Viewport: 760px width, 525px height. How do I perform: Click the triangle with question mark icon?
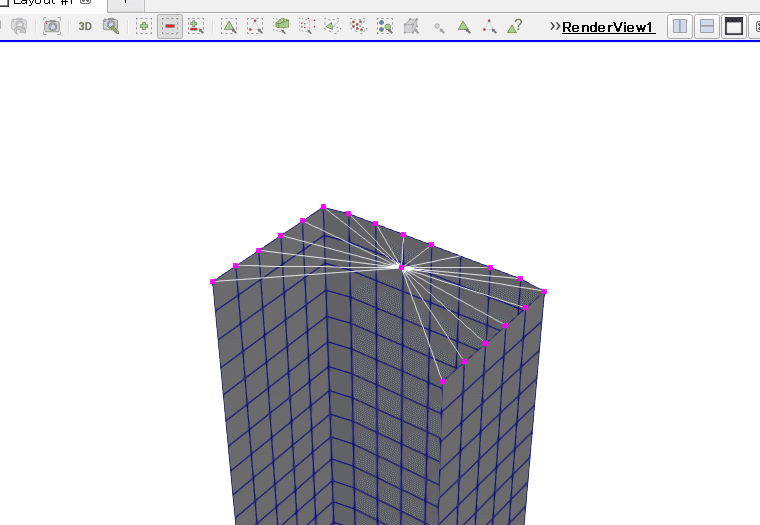click(515, 26)
